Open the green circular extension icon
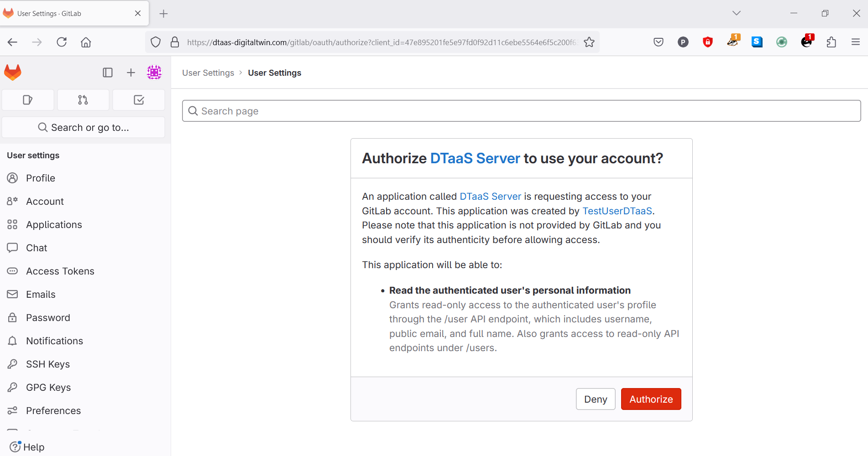 (782, 42)
